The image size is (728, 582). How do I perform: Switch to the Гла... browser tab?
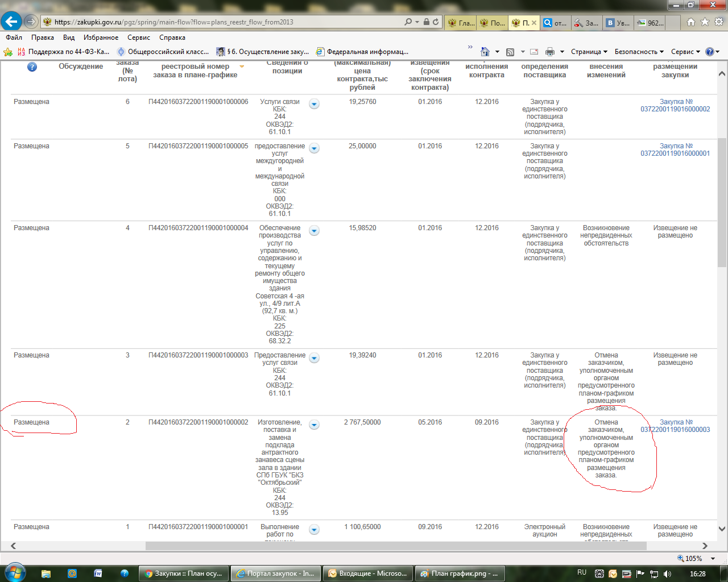click(461, 23)
